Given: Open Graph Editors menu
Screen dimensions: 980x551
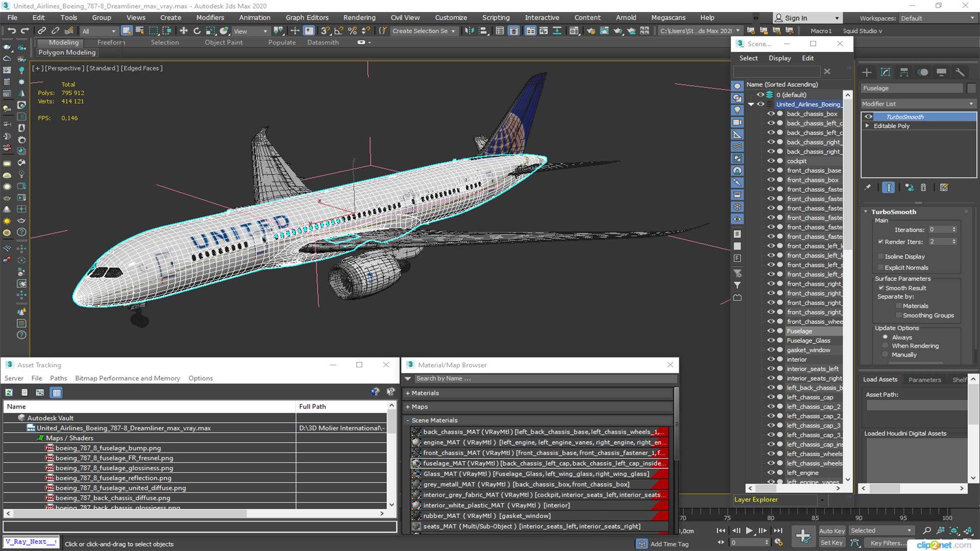Looking at the screenshot, I should (307, 17).
